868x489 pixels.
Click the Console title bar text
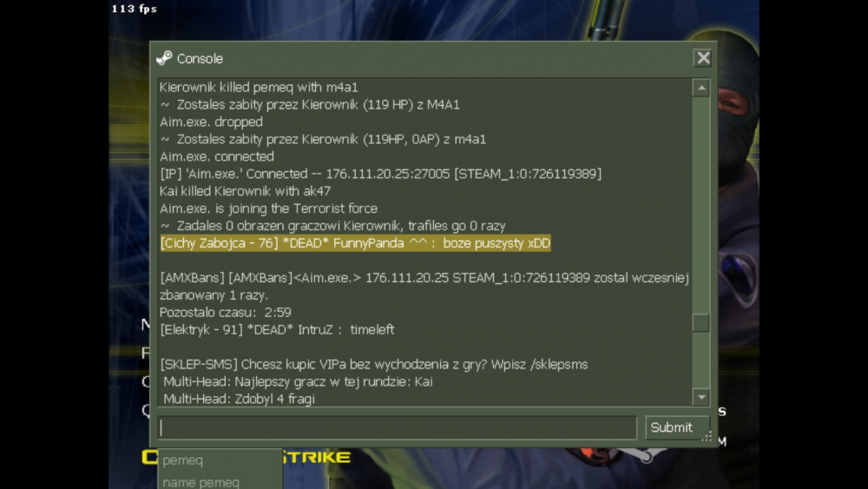pos(200,59)
